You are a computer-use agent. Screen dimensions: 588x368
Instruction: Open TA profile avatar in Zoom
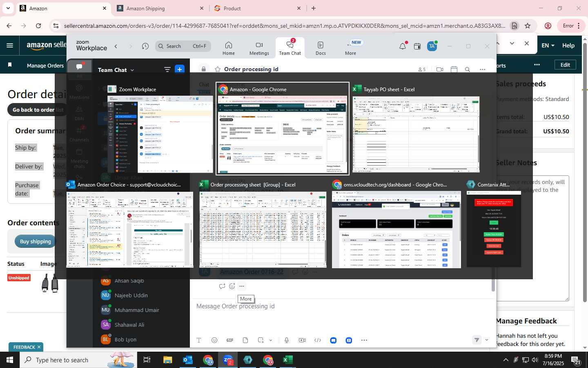(x=432, y=46)
